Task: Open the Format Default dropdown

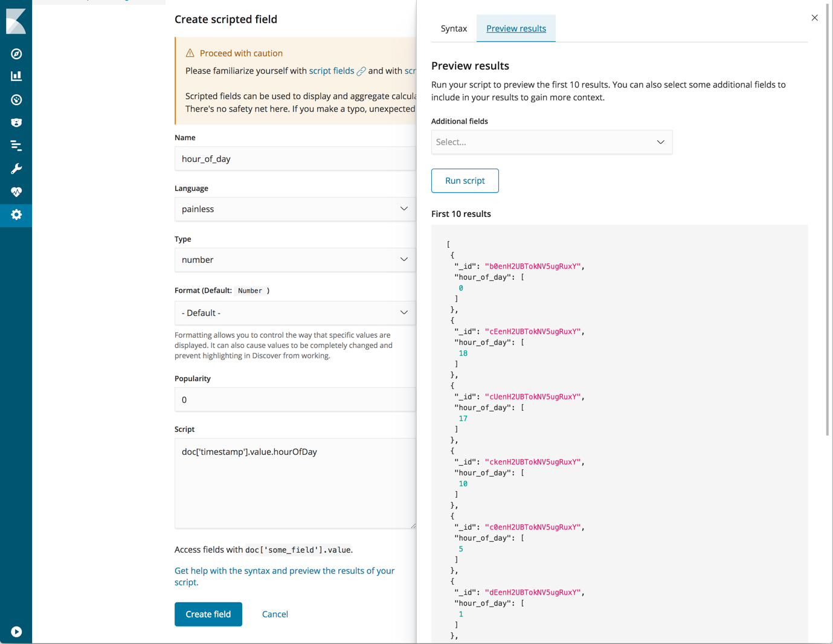Action: click(295, 313)
